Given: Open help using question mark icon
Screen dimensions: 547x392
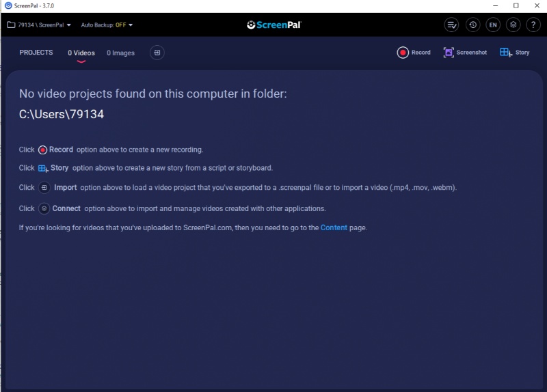Looking at the screenshot, I should (533, 25).
